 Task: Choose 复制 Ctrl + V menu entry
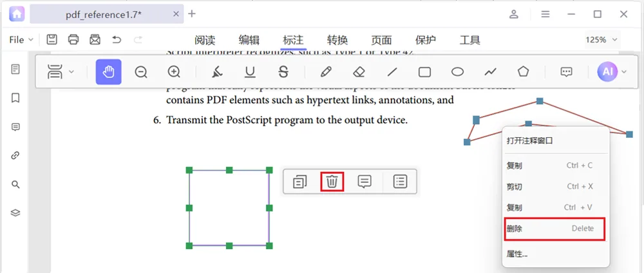pos(556,208)
